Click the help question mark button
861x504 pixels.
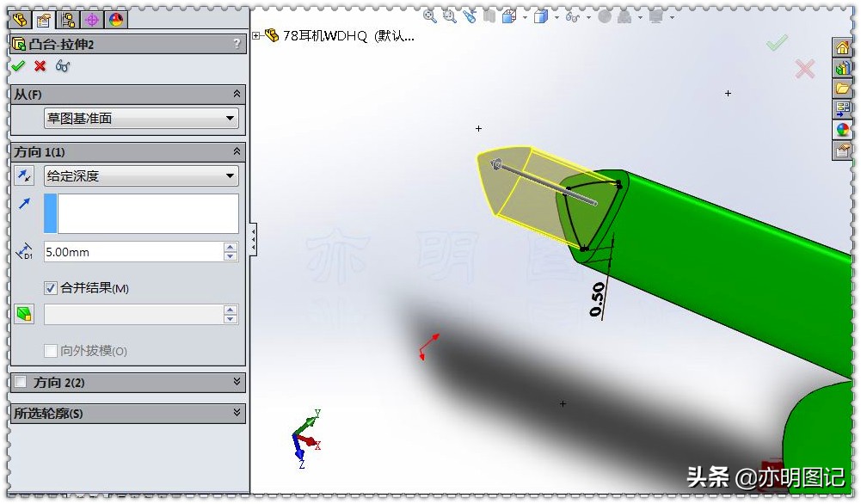pyautogui.click(x=237, y=44)
